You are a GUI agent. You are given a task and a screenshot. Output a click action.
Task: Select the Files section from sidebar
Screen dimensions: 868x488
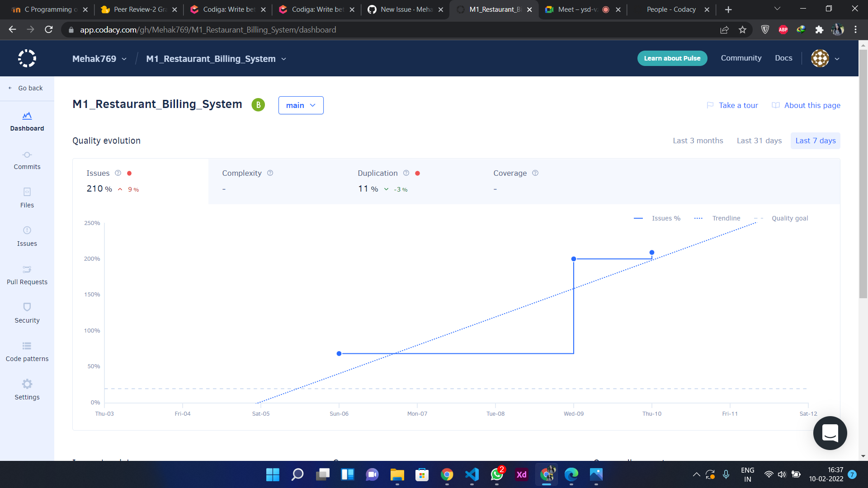(27, 199)
